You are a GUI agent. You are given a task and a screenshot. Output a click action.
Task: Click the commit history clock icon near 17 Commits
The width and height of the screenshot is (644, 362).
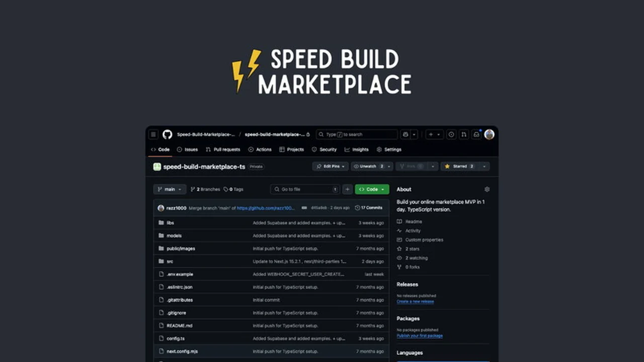(357, 208)
